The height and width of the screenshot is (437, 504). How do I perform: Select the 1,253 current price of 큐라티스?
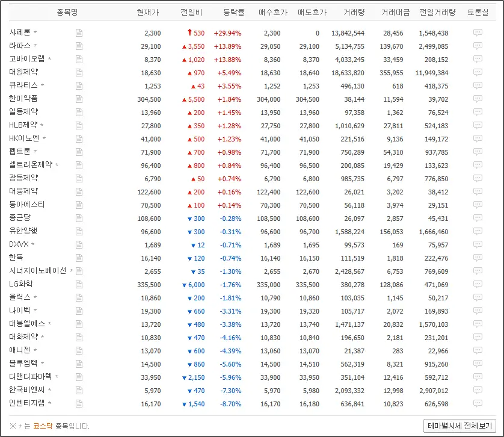click(x=153, y=86)
